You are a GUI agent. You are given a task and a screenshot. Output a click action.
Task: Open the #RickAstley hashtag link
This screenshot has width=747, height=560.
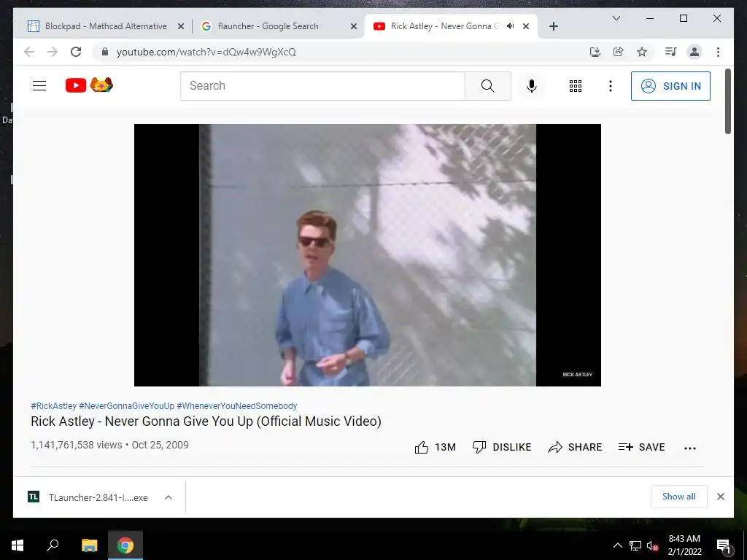[53, 405]
